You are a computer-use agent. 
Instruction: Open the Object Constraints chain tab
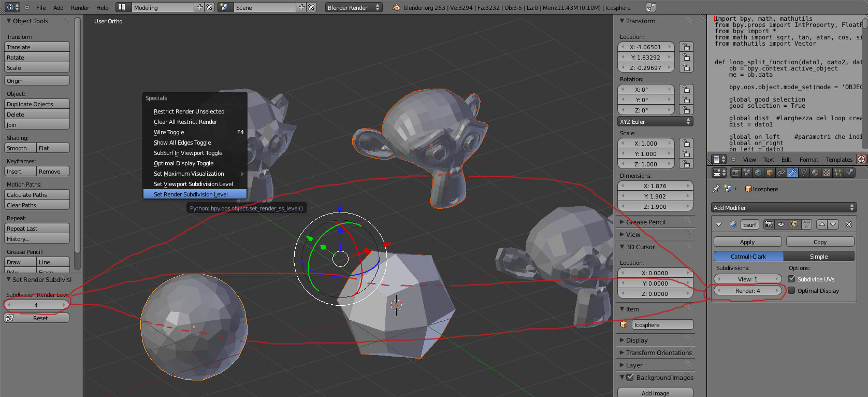tap(781, 173)
